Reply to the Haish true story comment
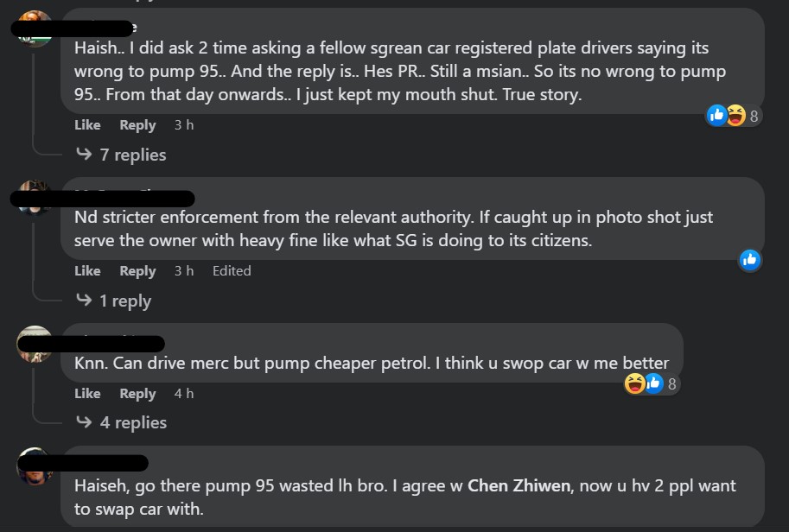Screen dimensions: 789x532 pos(137,125)
